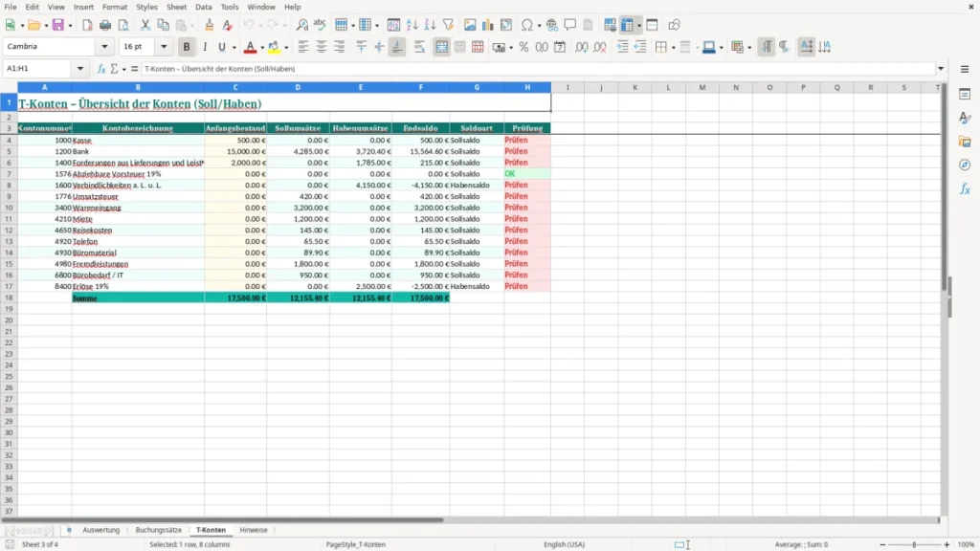Open the Function Wizard fx icon
The image size is (980, 551).
point(101,69)
